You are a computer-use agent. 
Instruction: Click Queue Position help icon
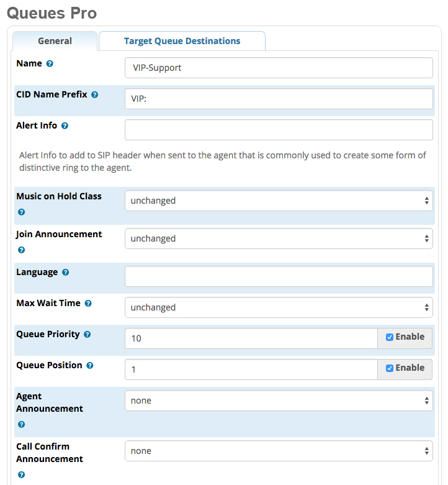tap(90, 366)
